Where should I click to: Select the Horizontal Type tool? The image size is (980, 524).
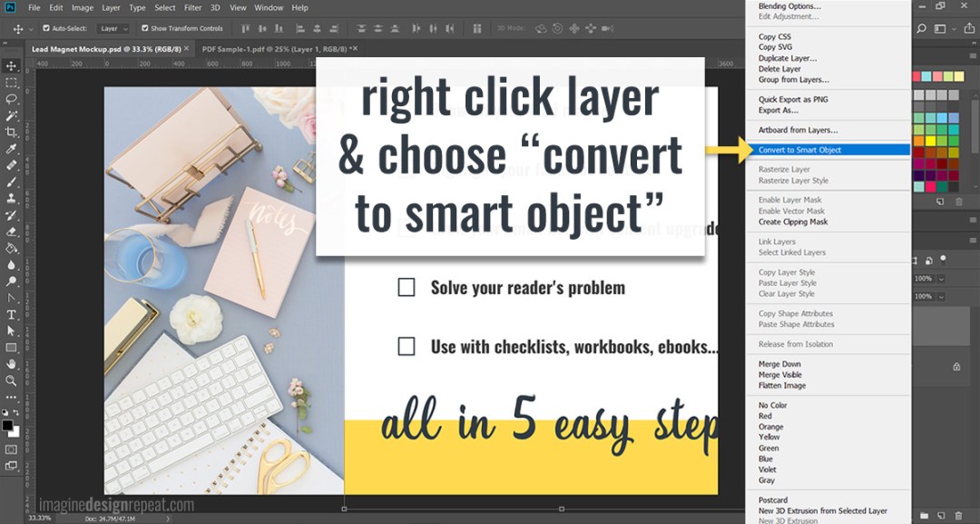point(11,314)
